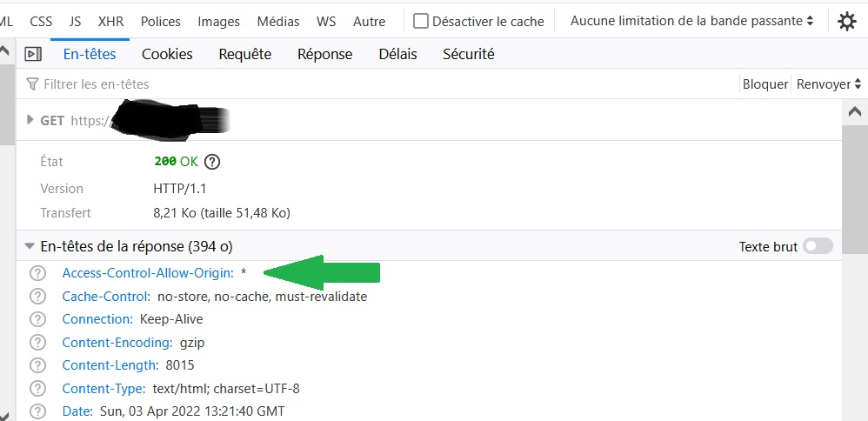868x421 pixels.
Task: Collapse En-têtes de la réponse section
Action: [30, 246]
